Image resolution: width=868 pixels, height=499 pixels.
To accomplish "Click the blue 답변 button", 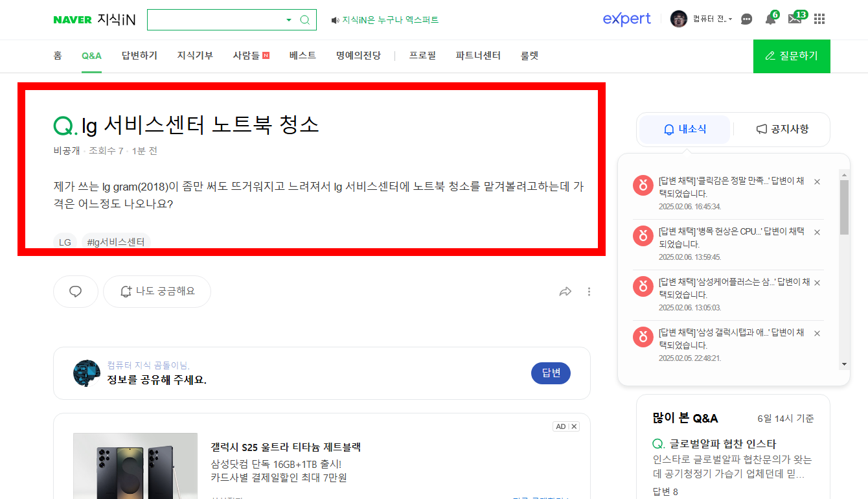I will pyautogui.click(x=551, y=373).
